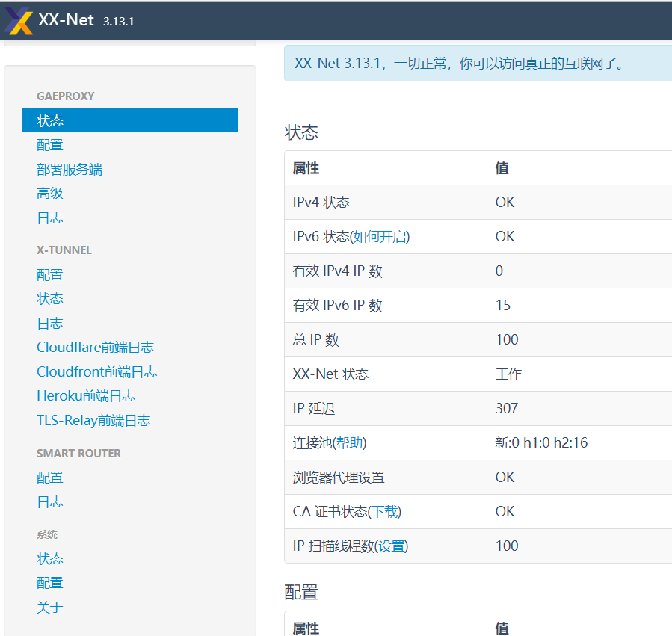The height and width of the screenshot is (636, 672).
Task: Open 部署服务端 page
Action: click(70, 170)
